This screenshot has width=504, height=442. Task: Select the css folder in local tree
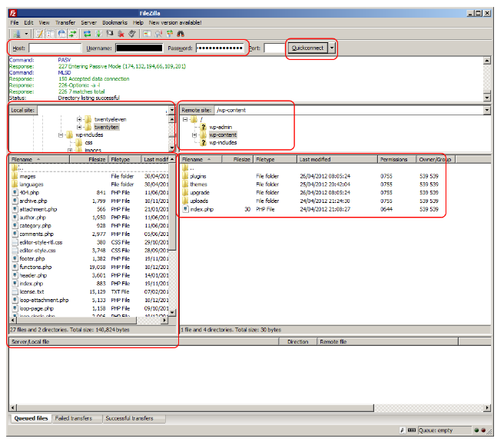pos(88,142)
